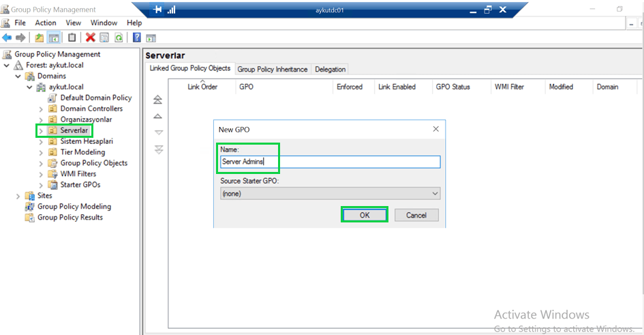Expand the Sites node in the tree
This screenshot has height=335, width=644.
tap(18, 196)
